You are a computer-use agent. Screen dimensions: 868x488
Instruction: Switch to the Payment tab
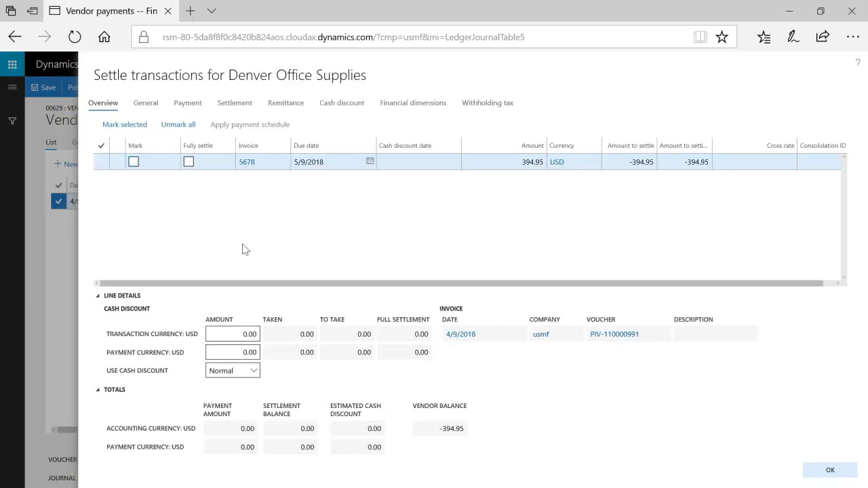(x=188, y=103)
